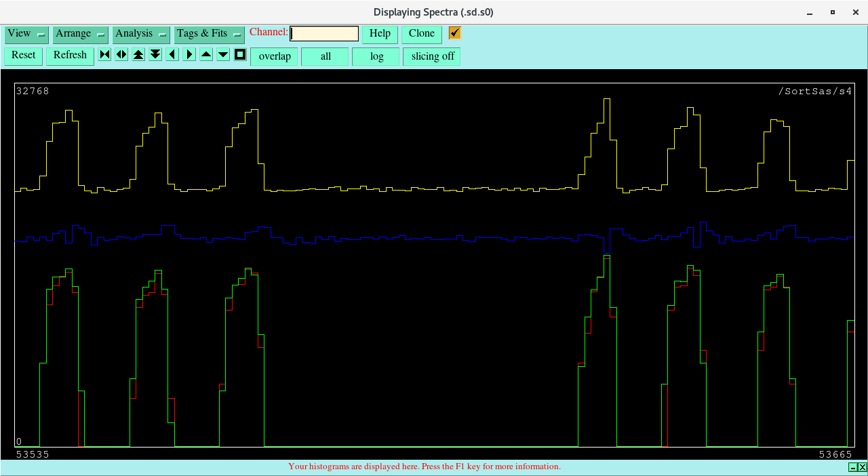Shift spectrum left with left arrow icon

(172, 55)
